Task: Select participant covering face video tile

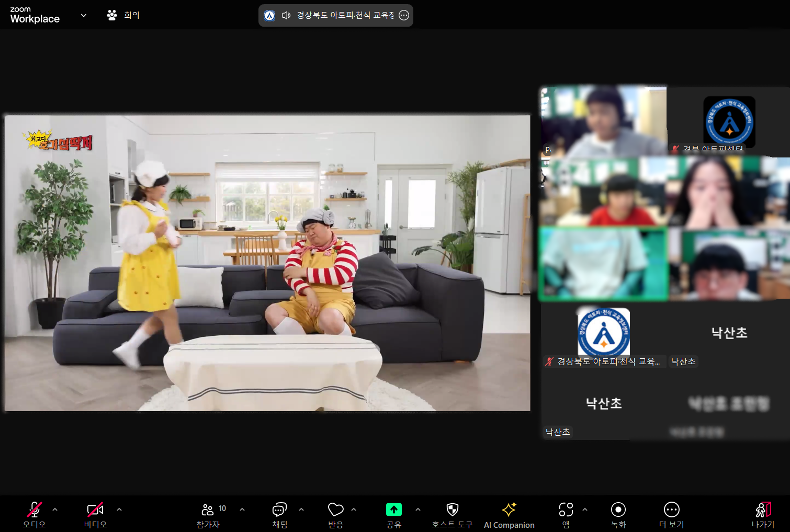Action: 729,191
